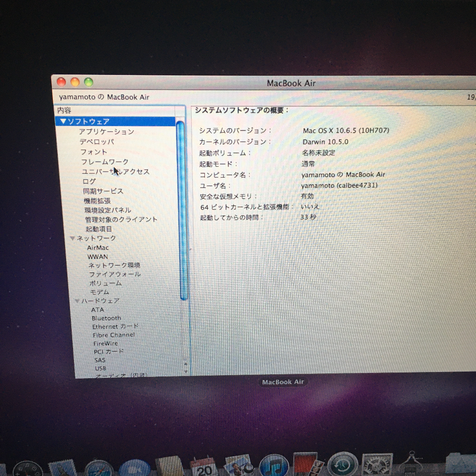Select AirMac under network section
The width and height of the screenshot is (476, 476).
98,248
